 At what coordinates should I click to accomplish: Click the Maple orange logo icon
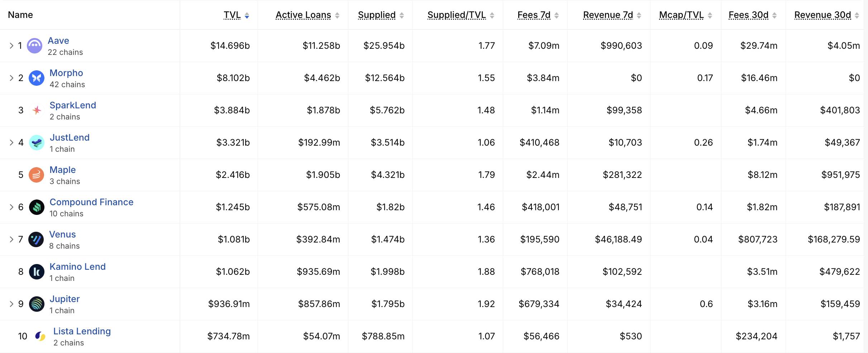tap(37, 175)
